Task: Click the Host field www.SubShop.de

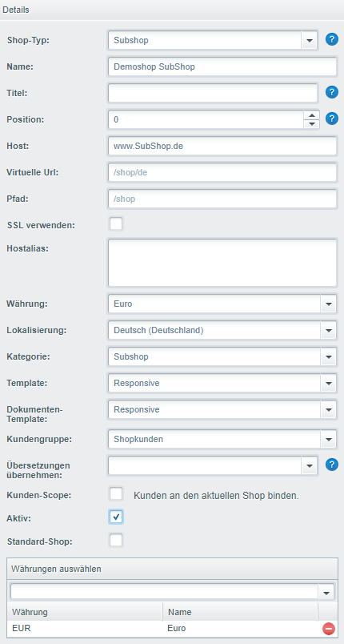Action: (222, 146)
